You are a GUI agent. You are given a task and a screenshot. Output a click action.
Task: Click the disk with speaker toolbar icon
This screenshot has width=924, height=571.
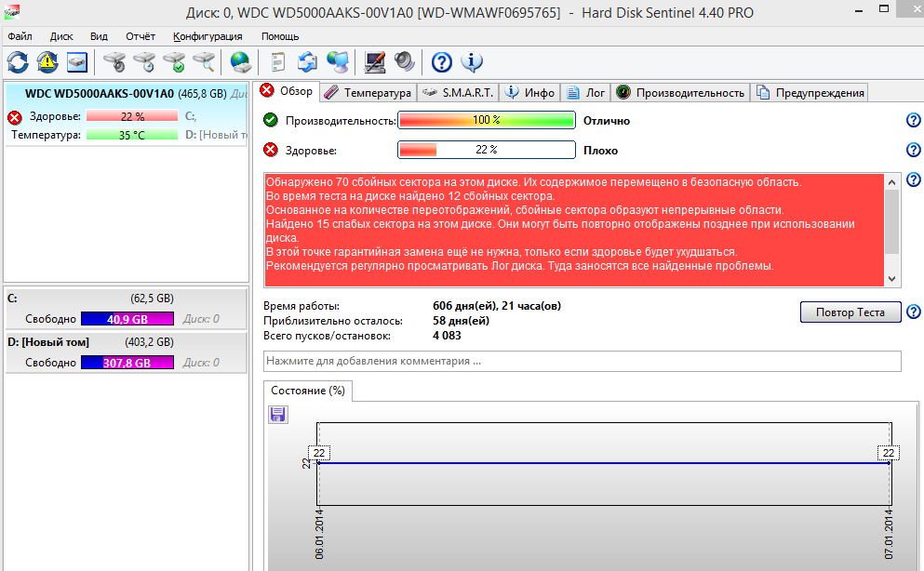114,61
